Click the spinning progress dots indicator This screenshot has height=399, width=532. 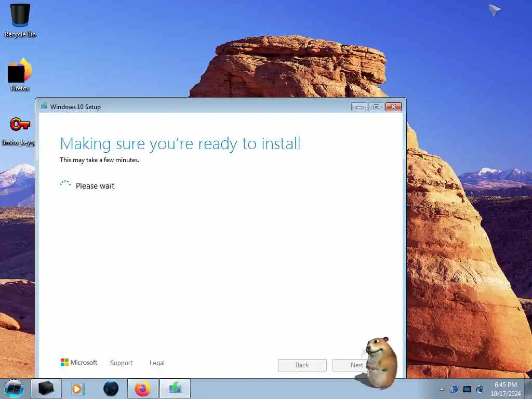(x=65, y=184)
